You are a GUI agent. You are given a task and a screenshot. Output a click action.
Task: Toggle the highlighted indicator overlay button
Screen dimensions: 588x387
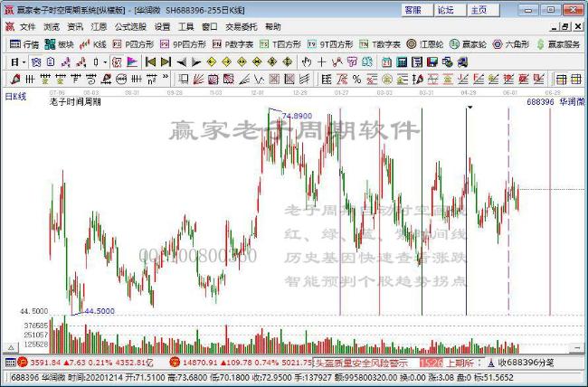pyautogui.click(x=117, y=61)
